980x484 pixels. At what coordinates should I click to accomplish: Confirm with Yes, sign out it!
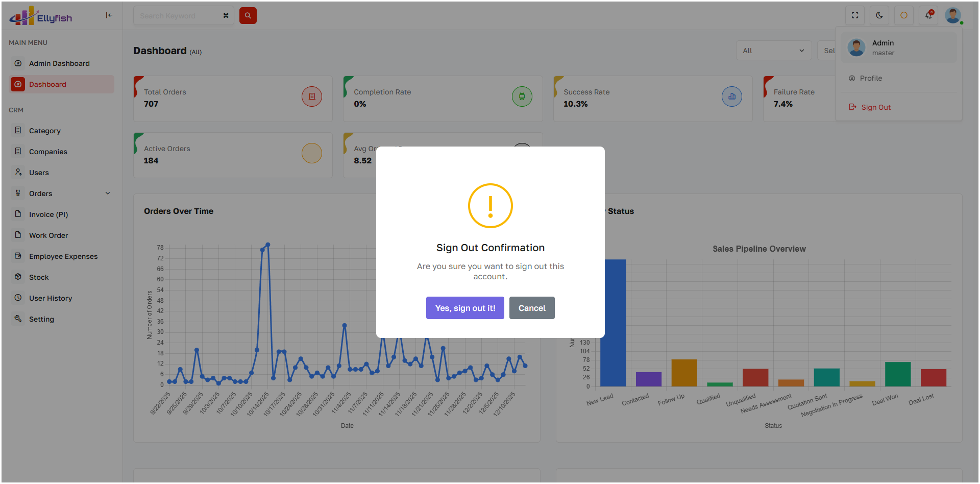[465, 308]
